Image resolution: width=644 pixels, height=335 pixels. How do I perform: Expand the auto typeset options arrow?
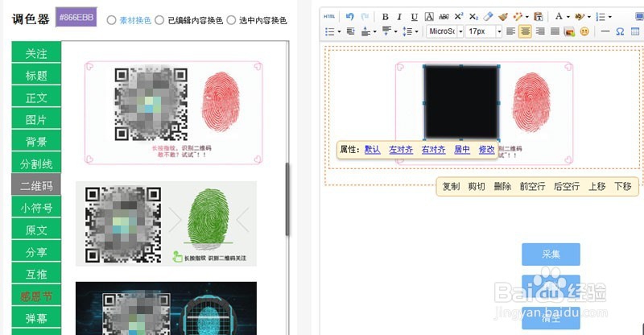[x=527, y=17]
